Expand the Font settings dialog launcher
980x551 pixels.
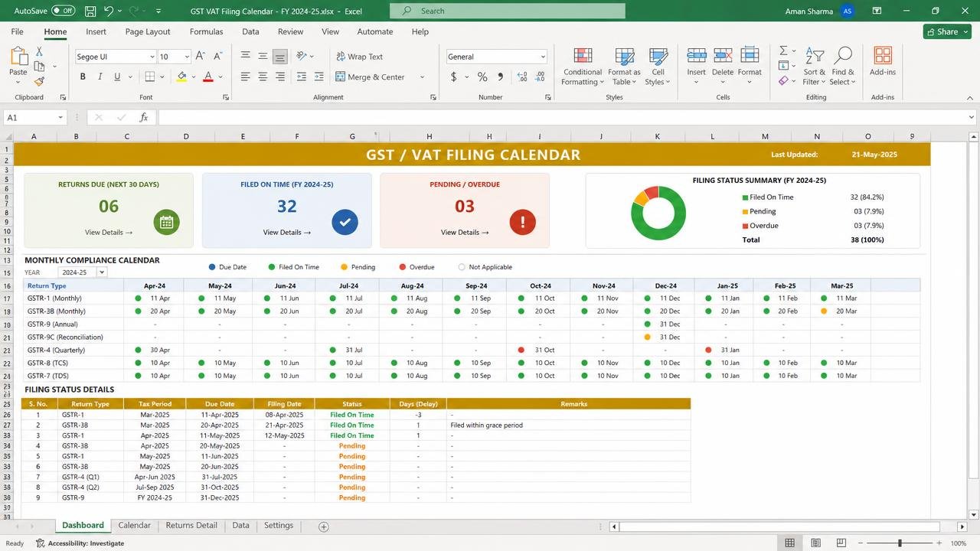tap(226, 97)
